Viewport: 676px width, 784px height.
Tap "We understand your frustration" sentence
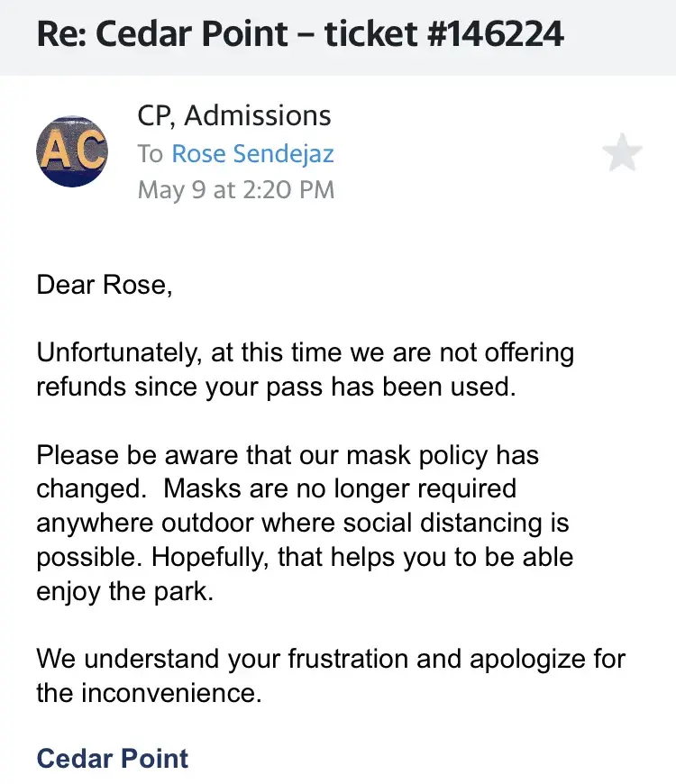click(330, 659)
